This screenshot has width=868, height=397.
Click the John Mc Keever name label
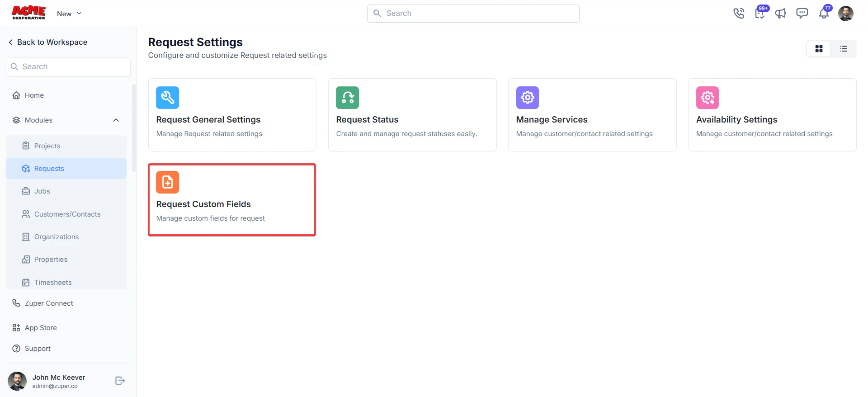tap(58, 378)
